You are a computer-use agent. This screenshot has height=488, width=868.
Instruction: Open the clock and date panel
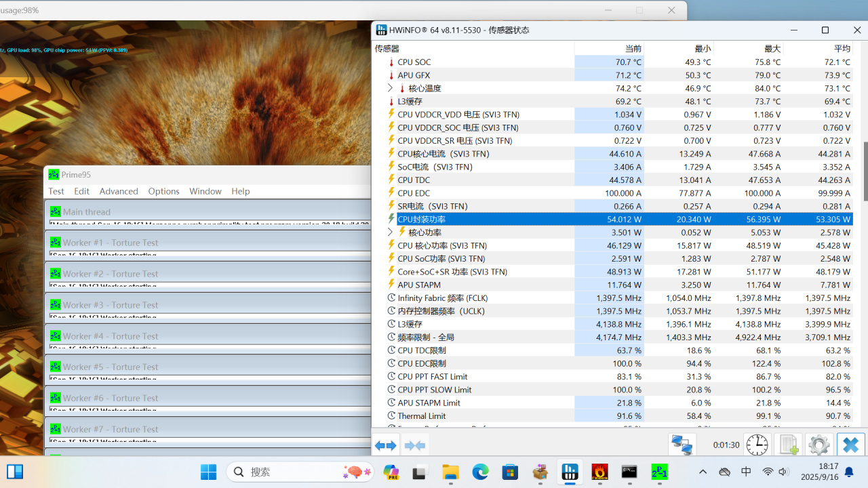coord(821,472)
